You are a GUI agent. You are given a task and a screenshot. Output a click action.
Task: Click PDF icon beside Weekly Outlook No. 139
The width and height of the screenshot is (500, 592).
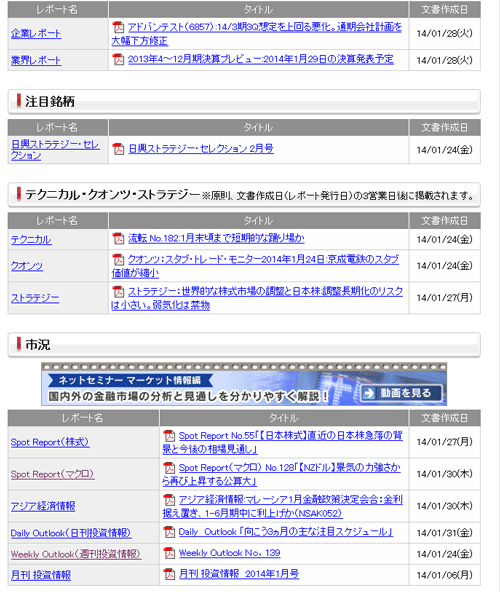169,553
